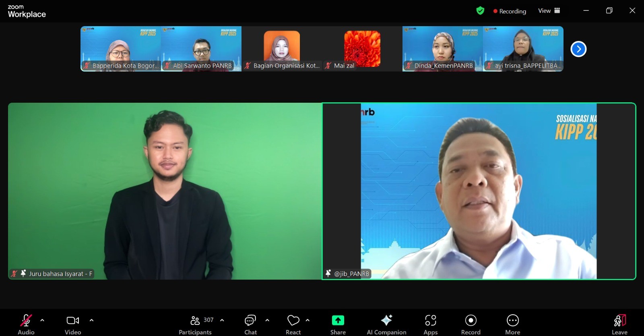Click the @jib_PANRB name label
644x336 pixels.
click(352, 274)
